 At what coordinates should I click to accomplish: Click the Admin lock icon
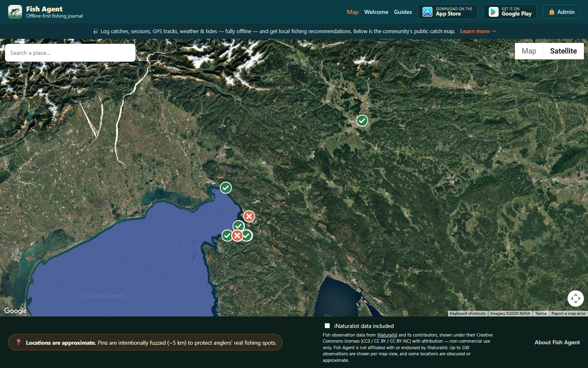tap(552, 12)
